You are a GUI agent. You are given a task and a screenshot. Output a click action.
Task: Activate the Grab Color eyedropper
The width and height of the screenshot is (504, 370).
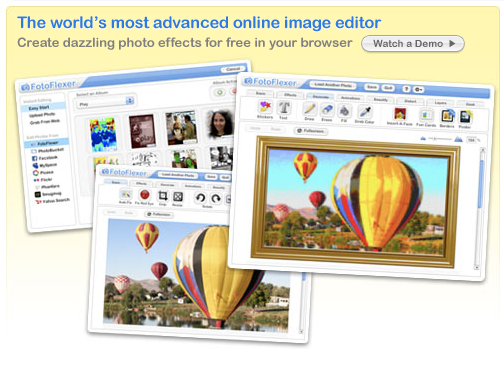[364, 112]
